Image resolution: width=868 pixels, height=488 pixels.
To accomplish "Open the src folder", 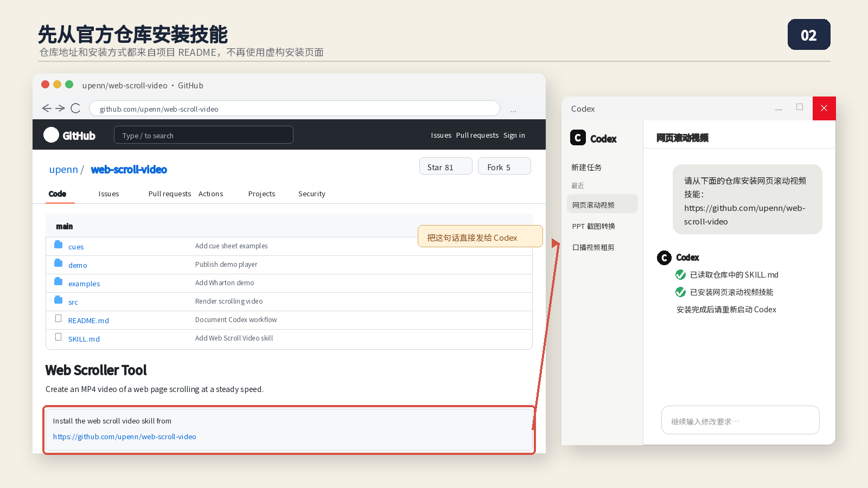I will (x=73, y=302).
